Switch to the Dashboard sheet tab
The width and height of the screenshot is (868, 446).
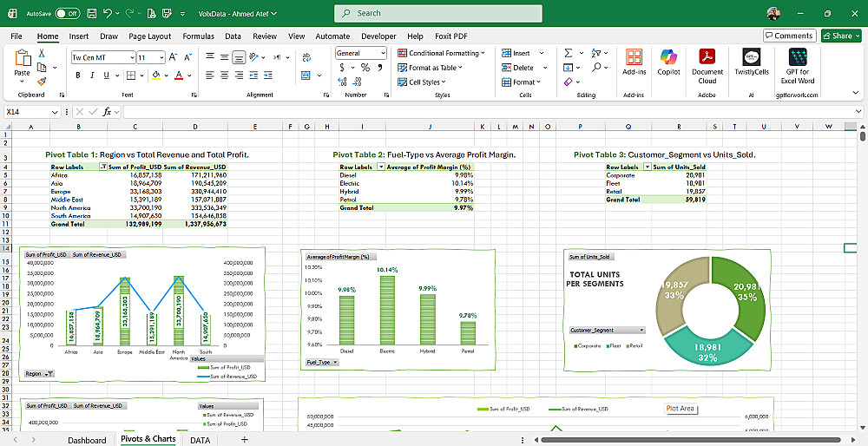click(88, 440)
